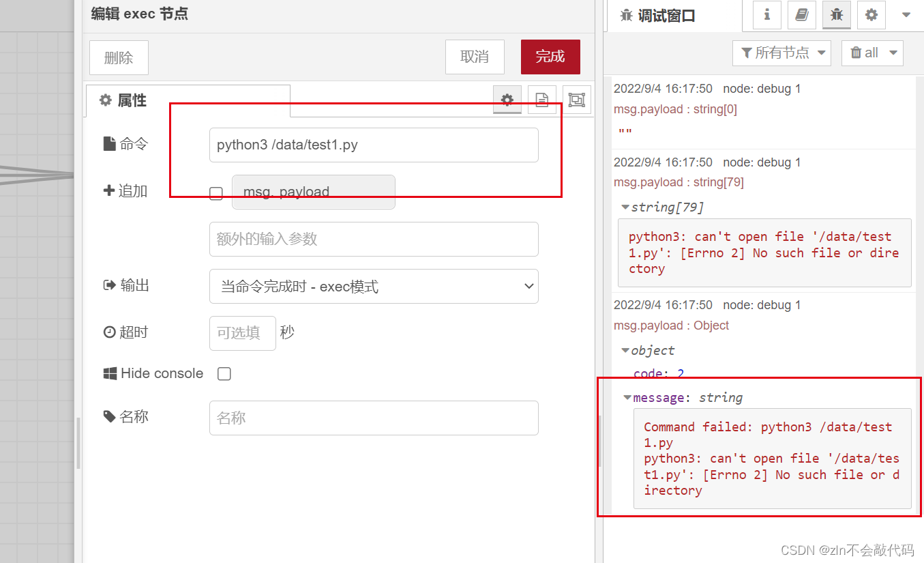Collapse the payload object expander

625,350
